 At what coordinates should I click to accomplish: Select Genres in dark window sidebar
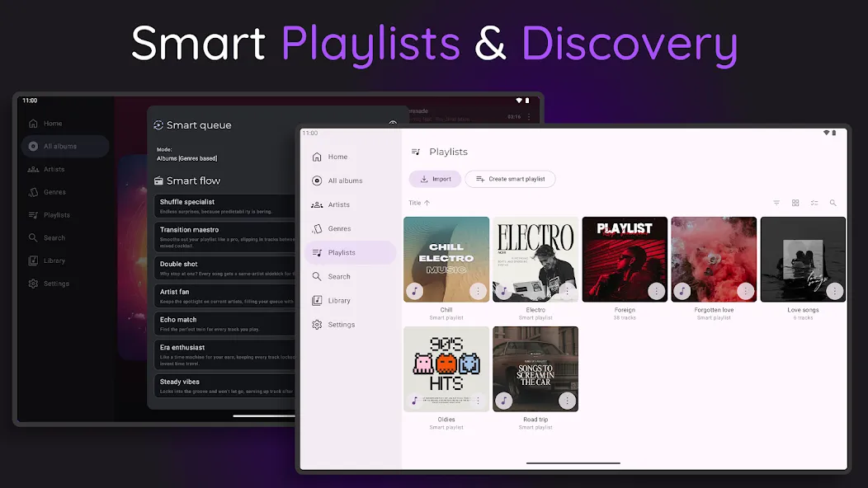coord(65,192)
